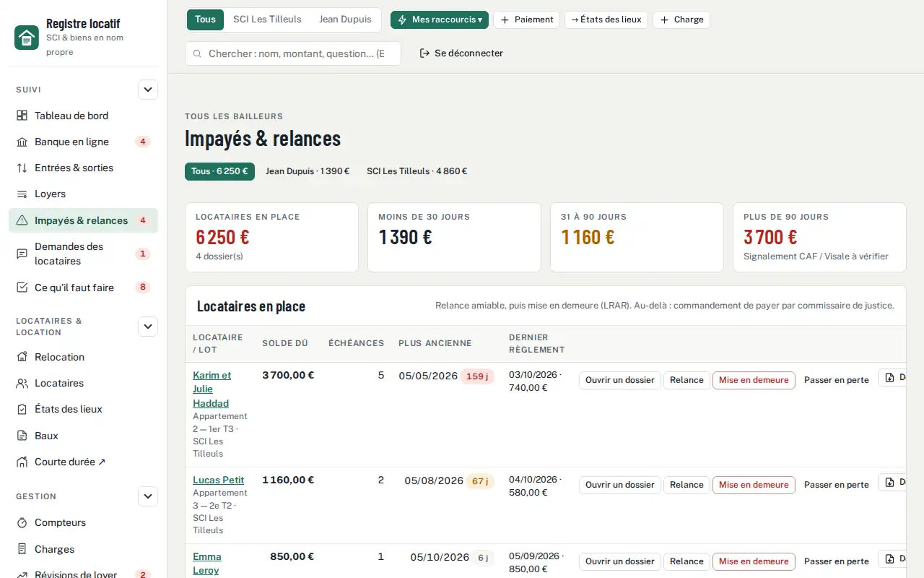Viewport: 924px width, 578px height.
Task: Click the Plus de 90 jours card
Action: (x=819, y=237)
